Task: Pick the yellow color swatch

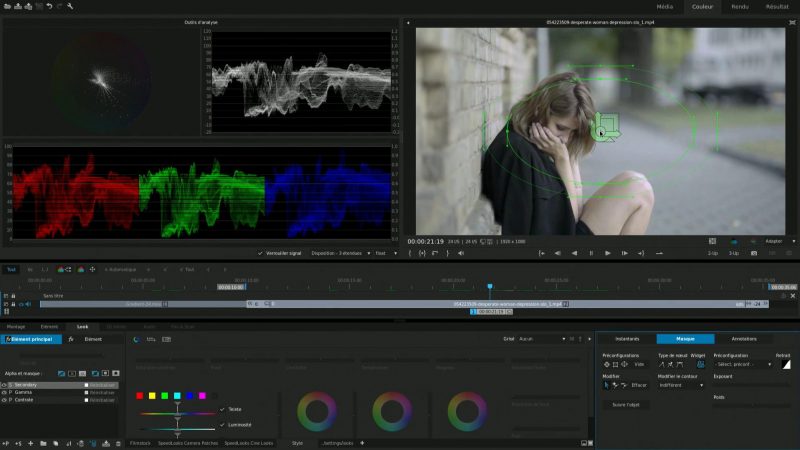Action: [152, 395]
